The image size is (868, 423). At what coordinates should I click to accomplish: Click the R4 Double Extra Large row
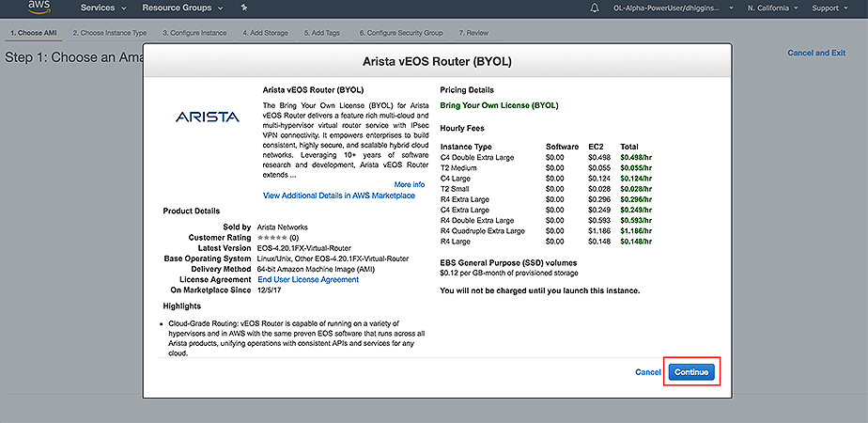pyautogui.click(x=547, y=220)
